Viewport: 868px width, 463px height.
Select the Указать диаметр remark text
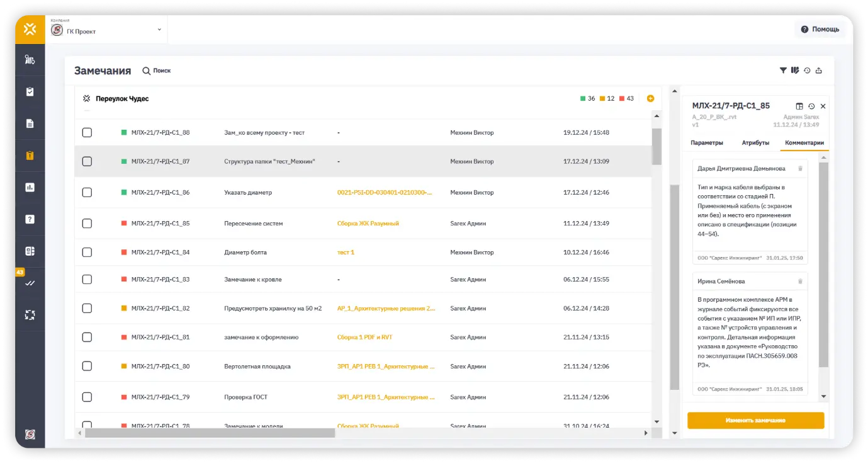[x=248, y=192]
